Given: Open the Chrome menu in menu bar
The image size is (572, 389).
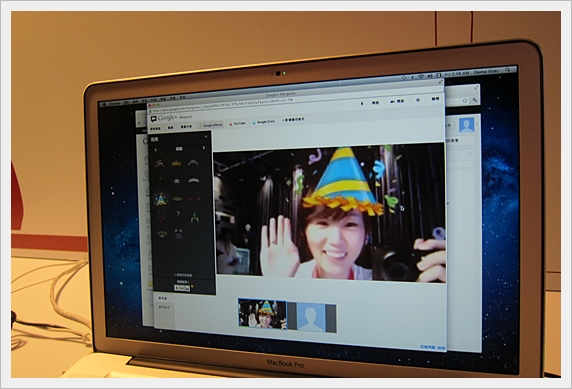Looking at the screenshot, I should pyautogui.click(x=115, y=103).
